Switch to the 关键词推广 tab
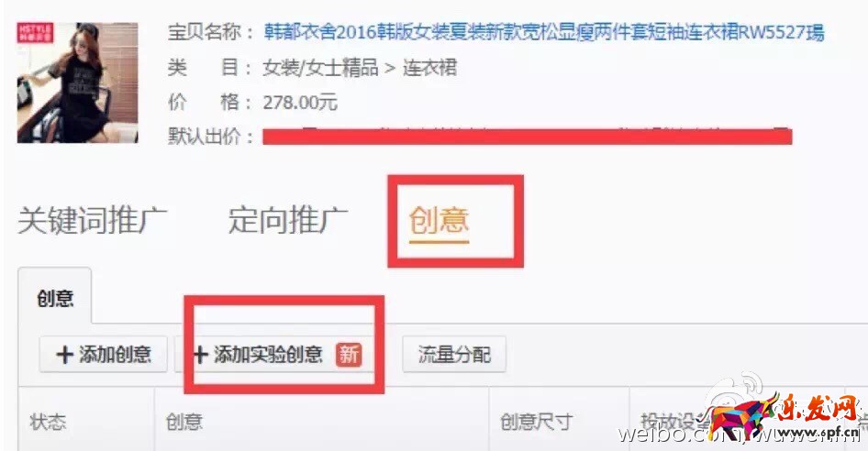 (93, 220)
